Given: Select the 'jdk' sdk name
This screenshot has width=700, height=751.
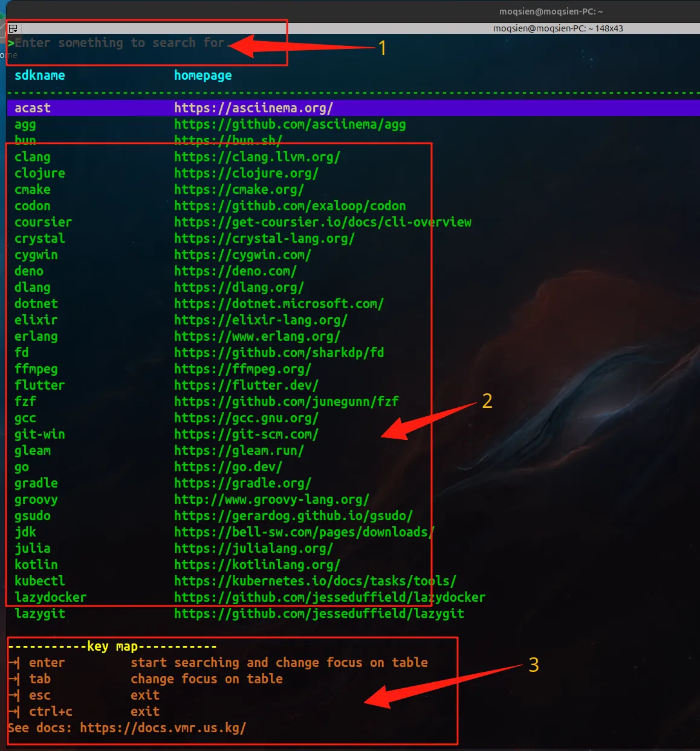Looking at the screenshot, I should point(25,532).
